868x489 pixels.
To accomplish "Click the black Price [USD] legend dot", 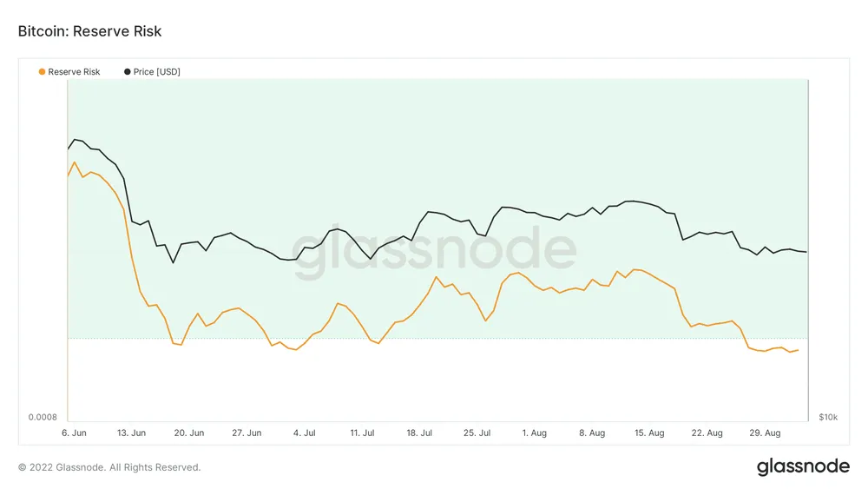I will [128, 71].
